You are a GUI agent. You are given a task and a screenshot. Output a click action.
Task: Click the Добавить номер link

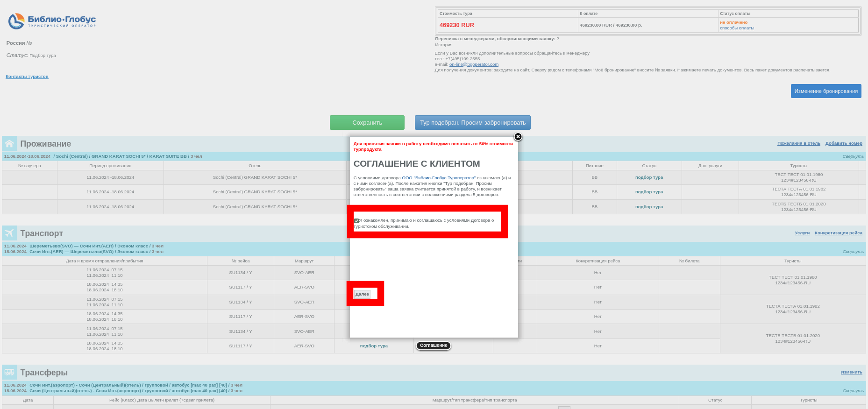click(843, 143)
